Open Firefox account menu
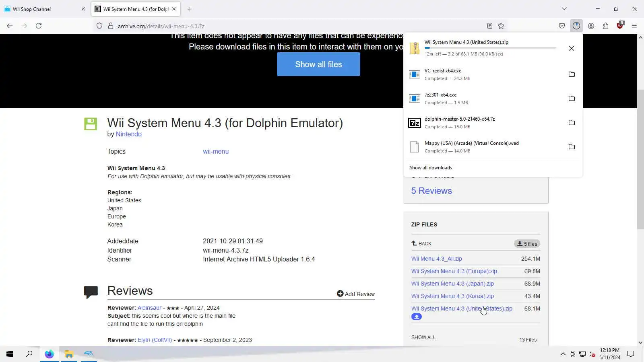 [x=591, y=26]
